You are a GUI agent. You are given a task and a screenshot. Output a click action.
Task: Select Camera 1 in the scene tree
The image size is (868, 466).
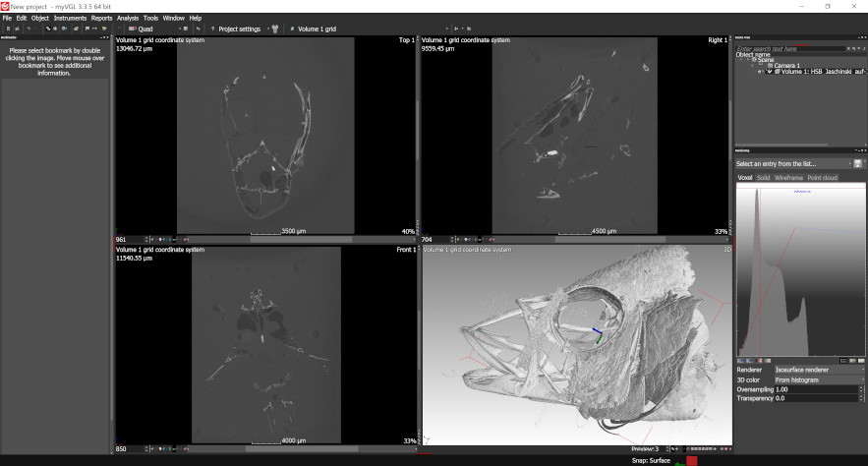click(x=786, y=65)
